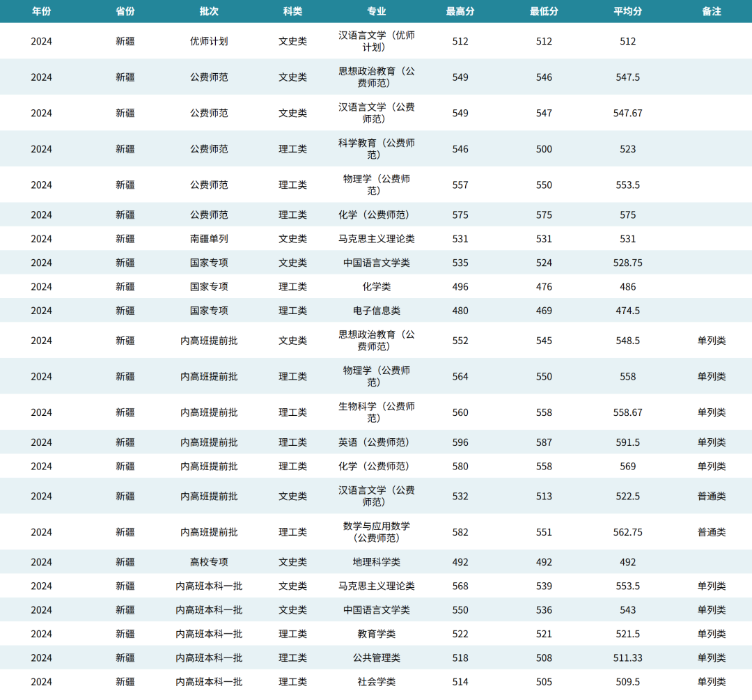This screenshot has width=752, height=700.
Task: Click lowest score 539
Action: tap(544, 586)
